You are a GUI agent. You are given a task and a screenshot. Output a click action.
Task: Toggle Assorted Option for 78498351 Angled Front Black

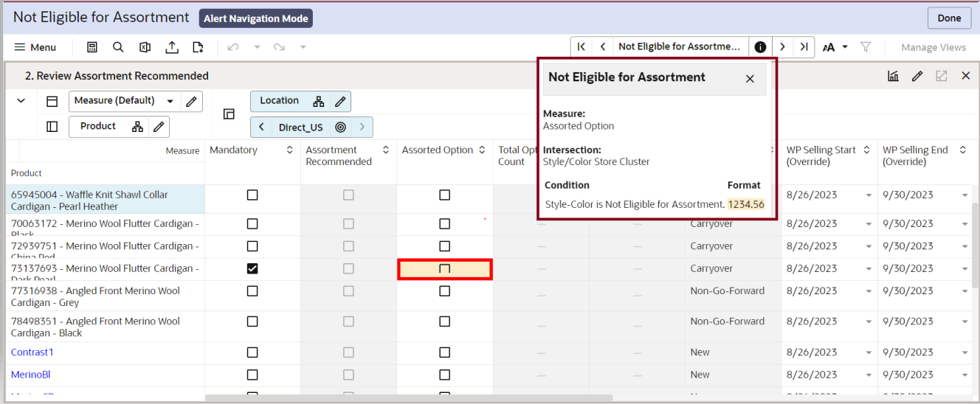[x=444, y=321]
